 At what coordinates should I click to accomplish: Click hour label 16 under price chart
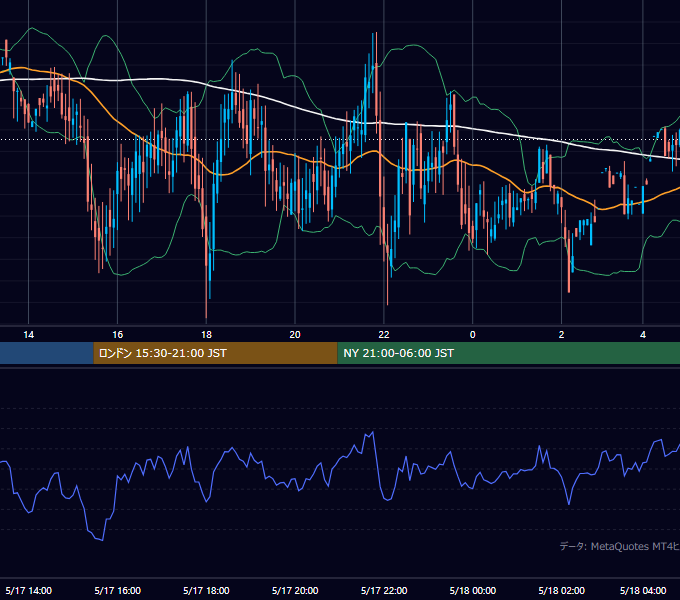click(x=118, y=335)
